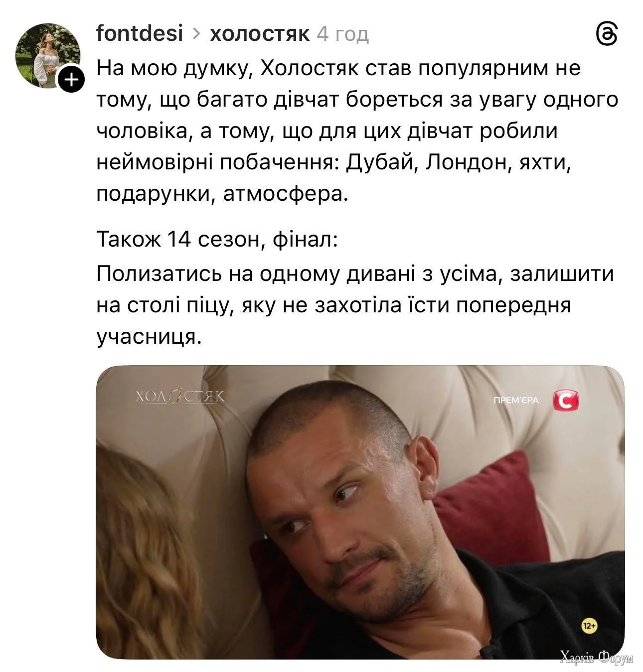Tap the first paragraph of the post
Screen dimensions: 643x672
(x=357, y=131)
